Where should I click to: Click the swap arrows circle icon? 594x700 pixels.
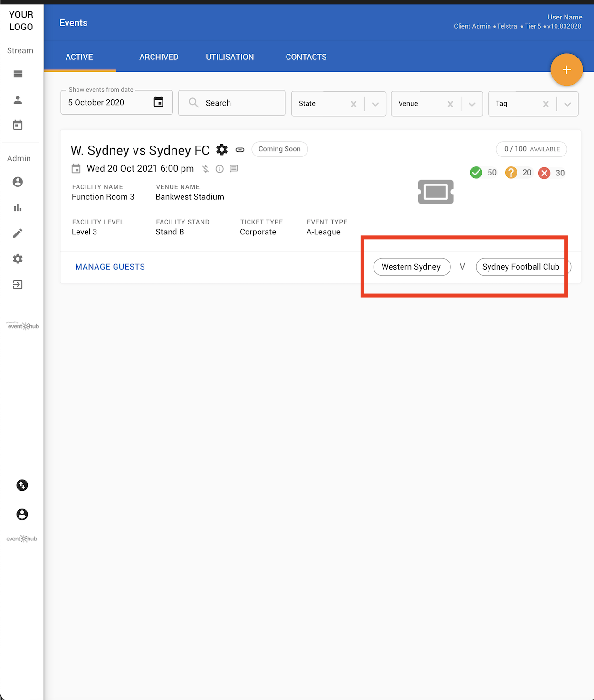pos(22,485)
